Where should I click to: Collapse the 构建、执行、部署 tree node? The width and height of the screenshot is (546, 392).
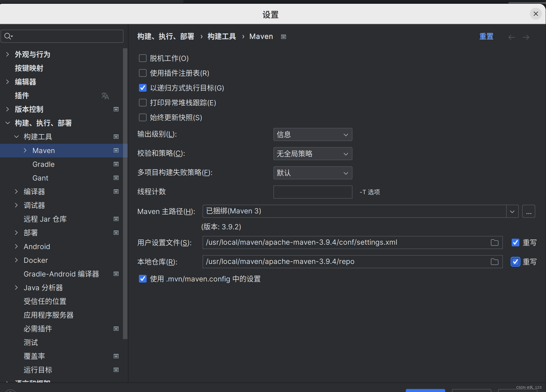7,123
